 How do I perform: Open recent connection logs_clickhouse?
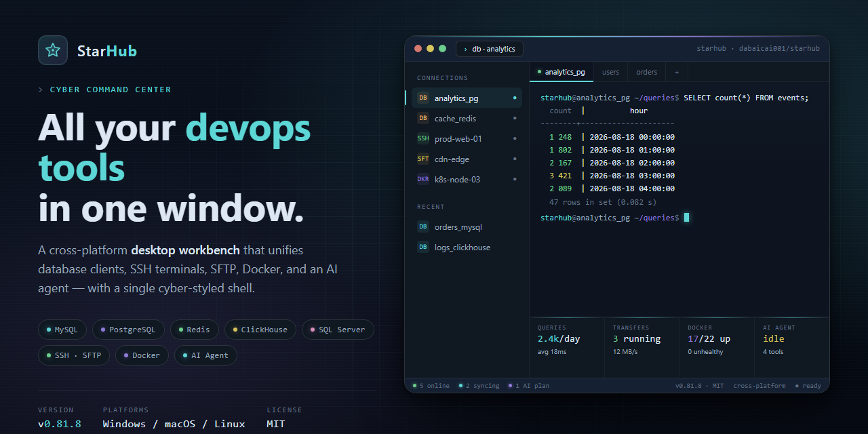coord(467,248)
